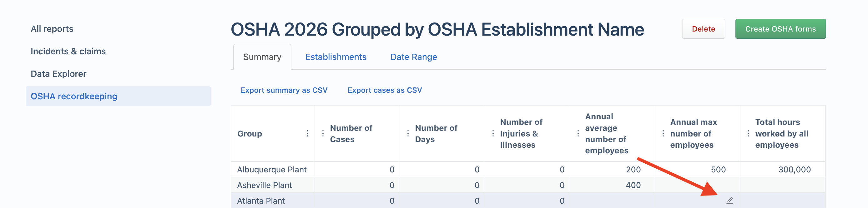Open Incidents & claims in sidebar
Viewport: 868px width, 208px height.
pyautogui.click(x=68, y=52)
